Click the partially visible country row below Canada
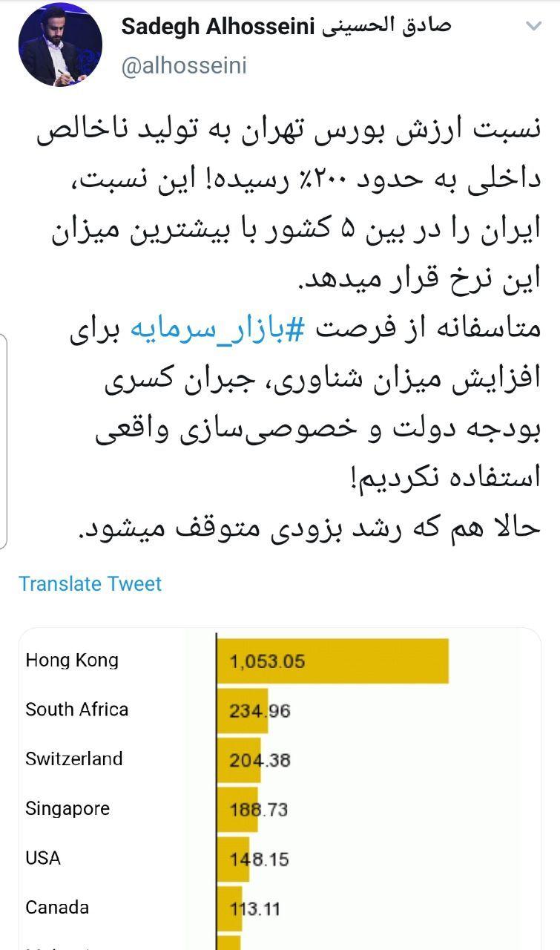The image size is (560, 950). (x=111, y=944)
